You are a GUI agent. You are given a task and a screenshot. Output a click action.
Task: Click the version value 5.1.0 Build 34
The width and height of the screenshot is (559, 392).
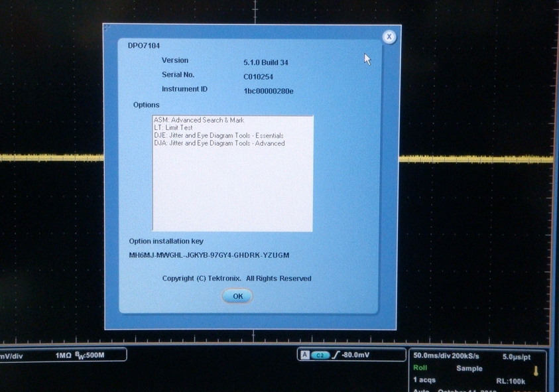(266, 62)
